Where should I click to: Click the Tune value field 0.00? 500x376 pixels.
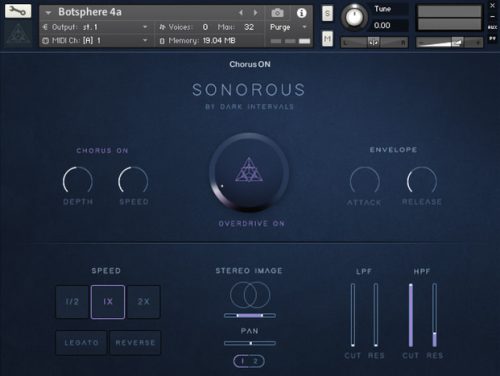382,25
